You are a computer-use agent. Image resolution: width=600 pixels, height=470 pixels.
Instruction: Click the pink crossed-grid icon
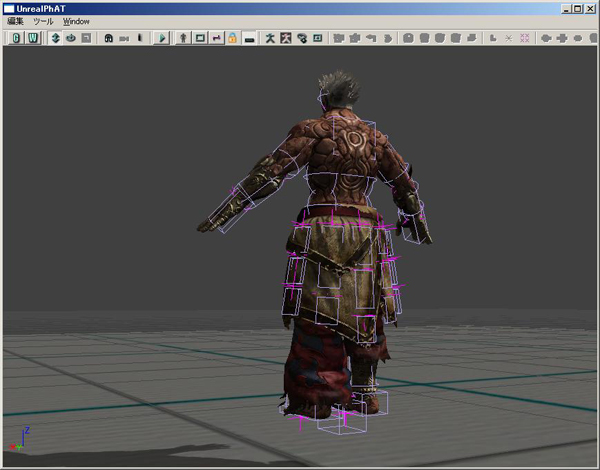(x=525, y=38)
